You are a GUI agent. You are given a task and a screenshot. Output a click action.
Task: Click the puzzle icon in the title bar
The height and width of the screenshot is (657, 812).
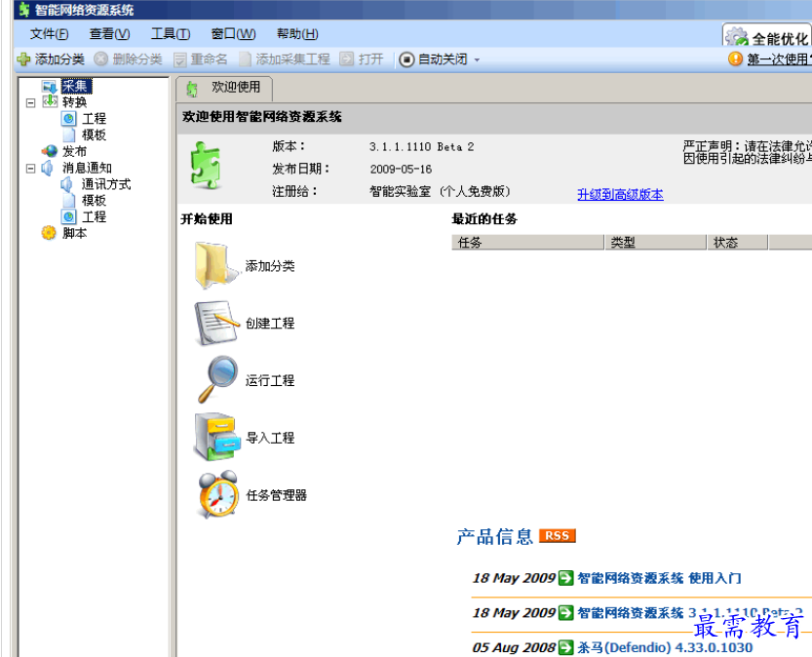pos(23,10)
